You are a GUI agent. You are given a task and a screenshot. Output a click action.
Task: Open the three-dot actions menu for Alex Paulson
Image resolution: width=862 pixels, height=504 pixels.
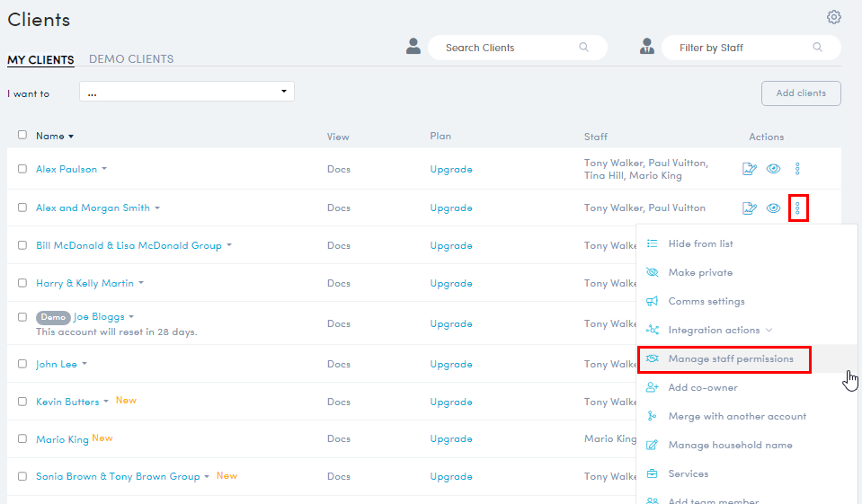(x=797, y=169)
